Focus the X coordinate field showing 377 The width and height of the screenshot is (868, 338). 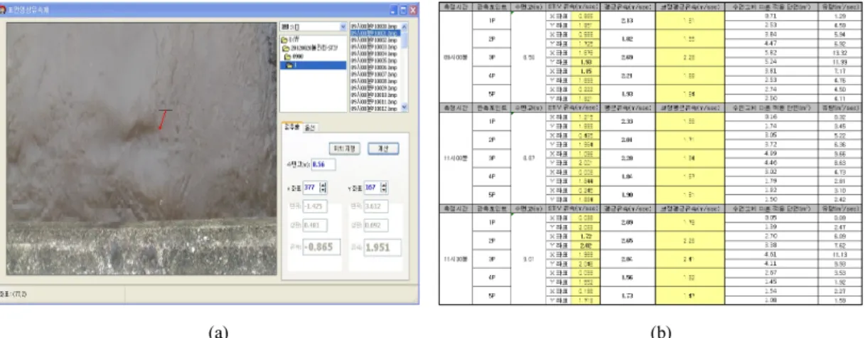click(x=311, y=187)
